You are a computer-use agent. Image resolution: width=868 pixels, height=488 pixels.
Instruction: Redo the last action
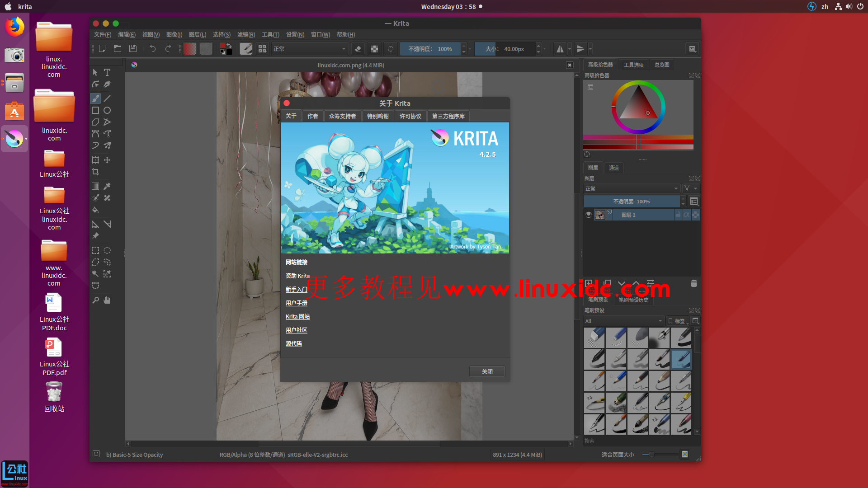click(168, 49)
